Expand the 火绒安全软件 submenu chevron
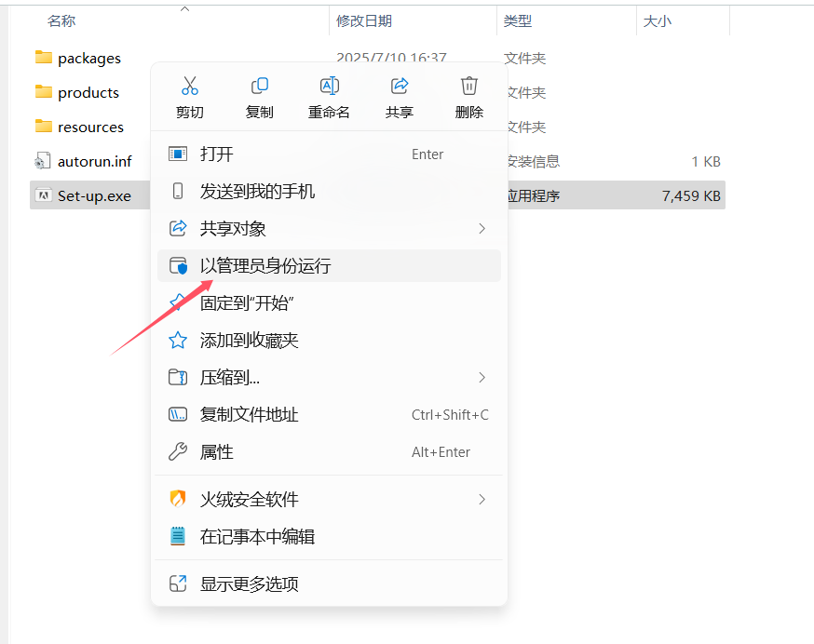Image resolution: width=814 pixels, height=644 pixels. (x=482, y=499)
